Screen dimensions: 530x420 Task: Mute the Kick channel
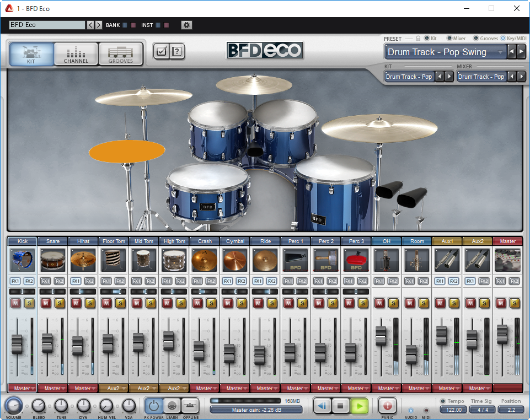15,303
